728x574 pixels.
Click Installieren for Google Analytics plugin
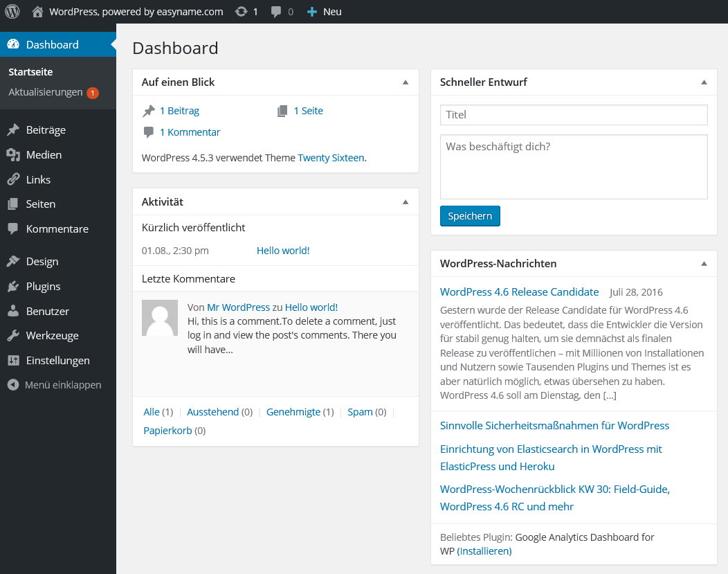pos(484,551)
